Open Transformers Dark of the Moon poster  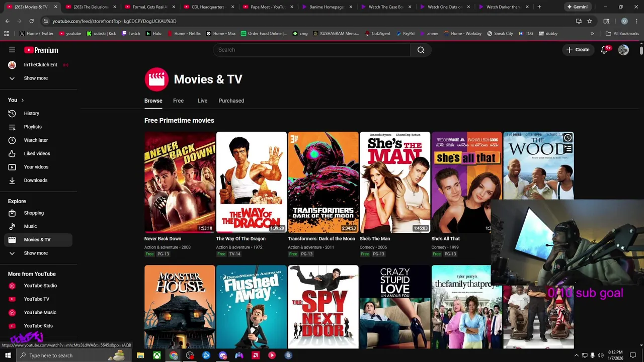(x=323, y=182)
